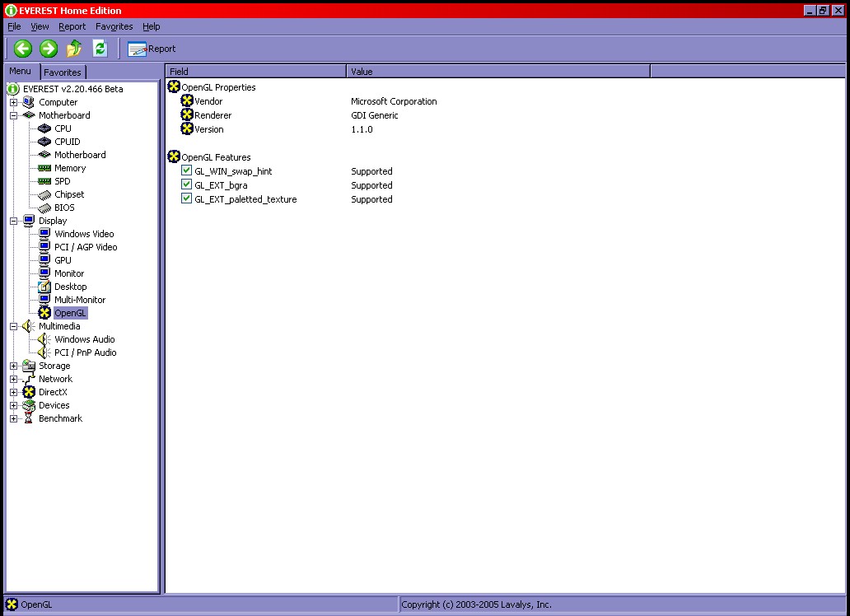The height and width of the screenshot is (616, 850).
Task: Toggle the GL_WIN_swap_hint checkbox
Action: (x=187, y=171)
